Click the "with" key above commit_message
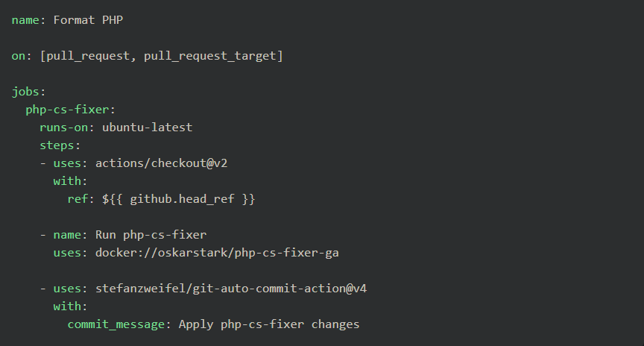The image size is (644, 346). (x=67, y=306)
